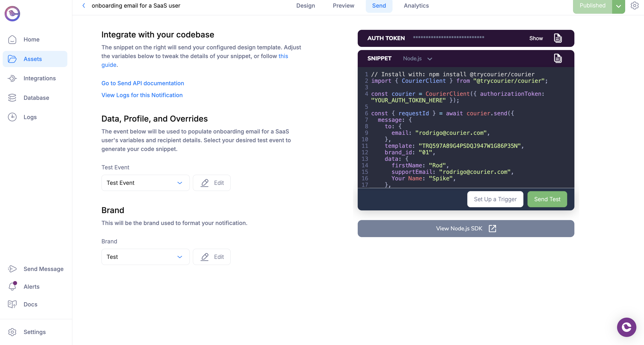This screenshot has height=345, width=644.
Task: Open the Node.js language selector
Action: point(417,59)
